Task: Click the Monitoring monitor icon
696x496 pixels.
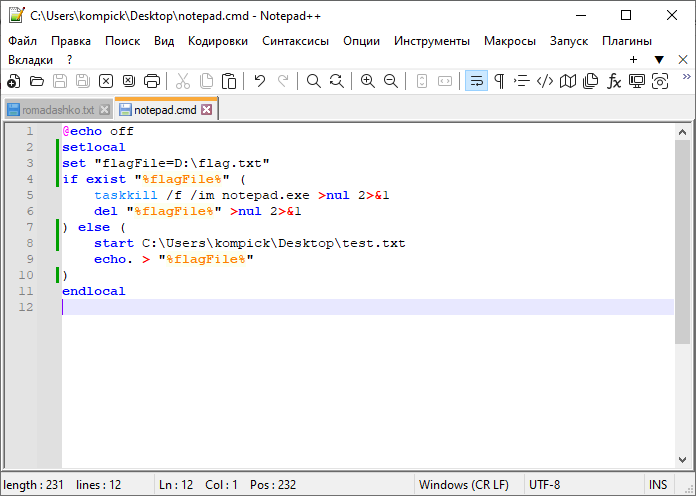Action: point(637,81)
